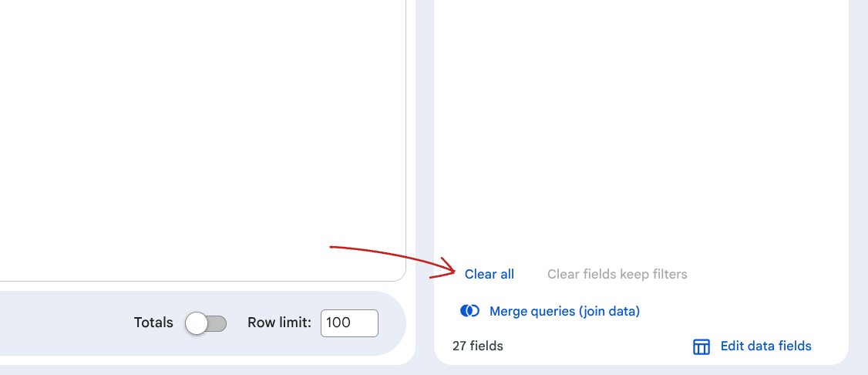Click the 'join data' text in parentheses
Viewport: 868px width, 375px height.
click(x=610, y=311)
